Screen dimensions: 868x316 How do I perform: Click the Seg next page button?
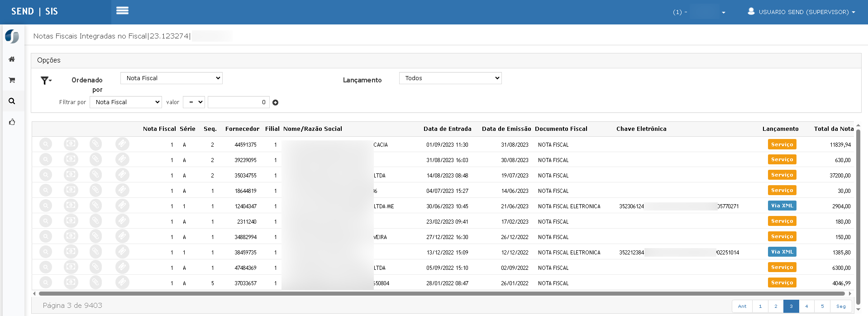(840, 306)
